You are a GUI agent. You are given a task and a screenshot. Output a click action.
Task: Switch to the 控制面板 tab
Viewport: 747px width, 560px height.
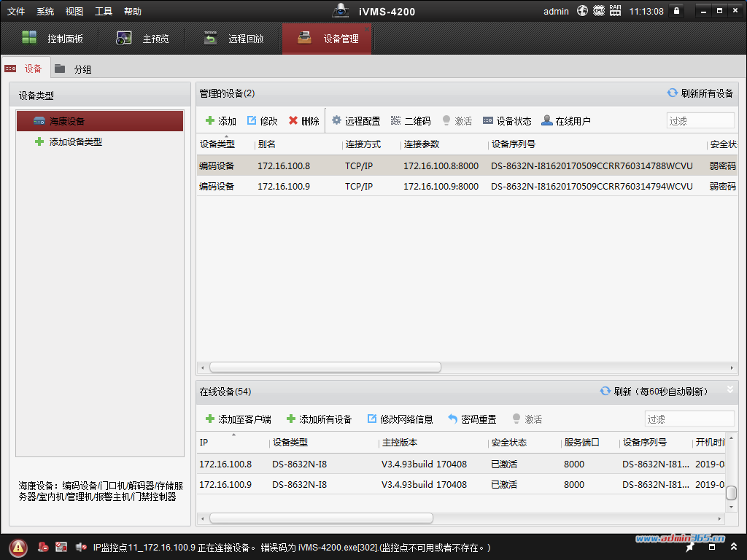coord(53,39)
